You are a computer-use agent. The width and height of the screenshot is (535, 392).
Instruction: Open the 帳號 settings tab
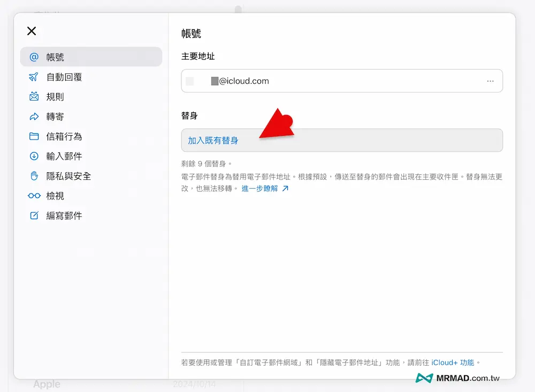[x=91, y=57]
